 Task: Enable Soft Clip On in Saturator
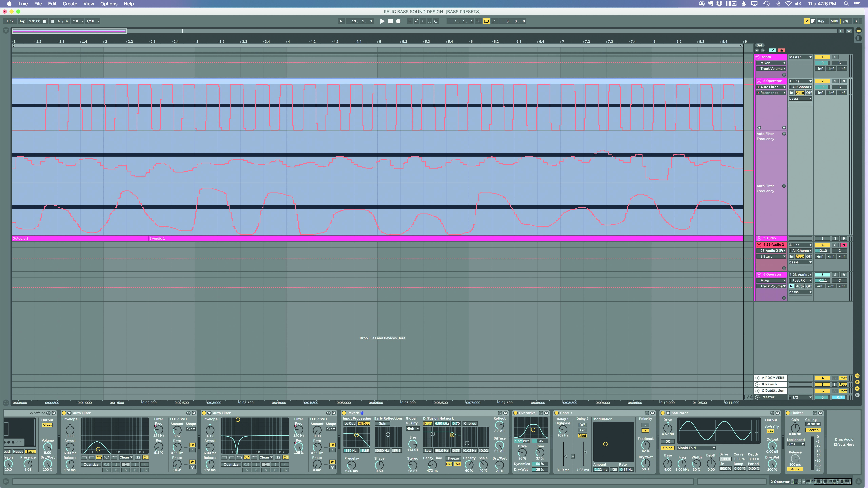click(x=771, y=431)
